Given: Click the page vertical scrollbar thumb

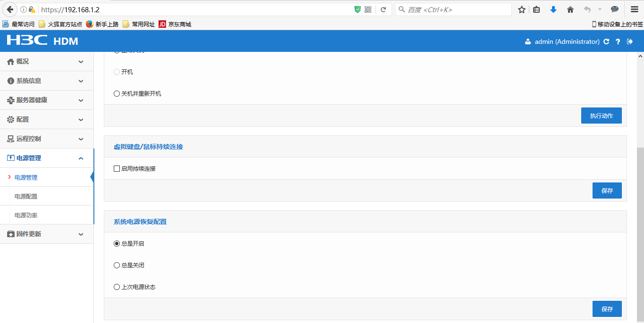Looking at the screenshot, I should [x=640, y=235].
